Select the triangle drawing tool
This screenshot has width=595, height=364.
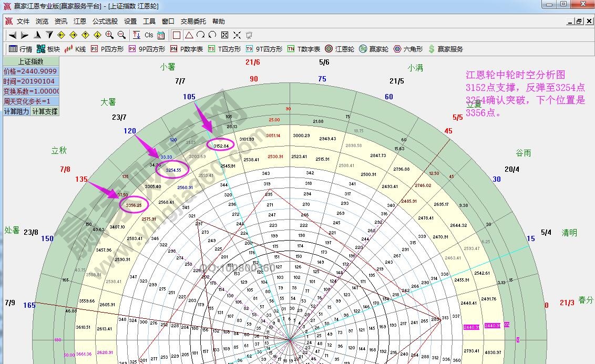pyautogui.click(x=189, y=35)
